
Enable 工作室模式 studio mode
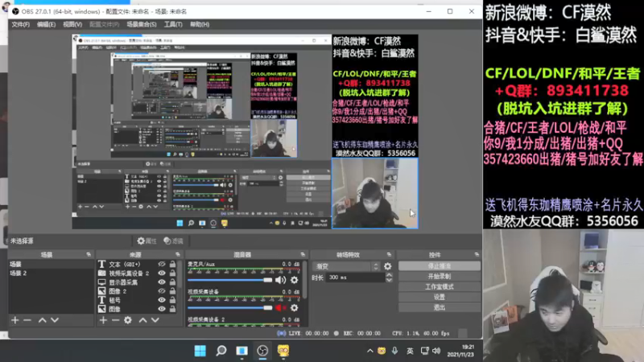(x=439, y=287)
